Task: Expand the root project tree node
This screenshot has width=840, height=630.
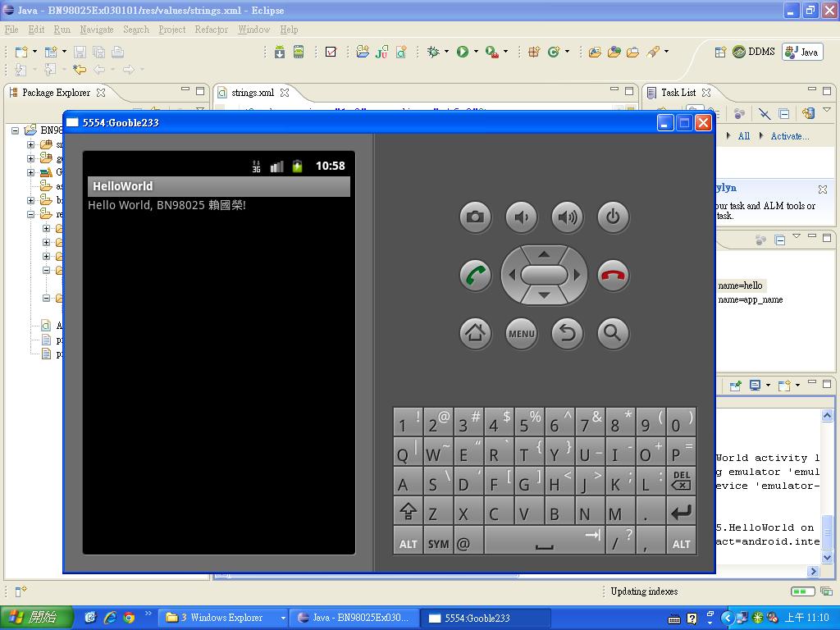Action: click(15, 130)
